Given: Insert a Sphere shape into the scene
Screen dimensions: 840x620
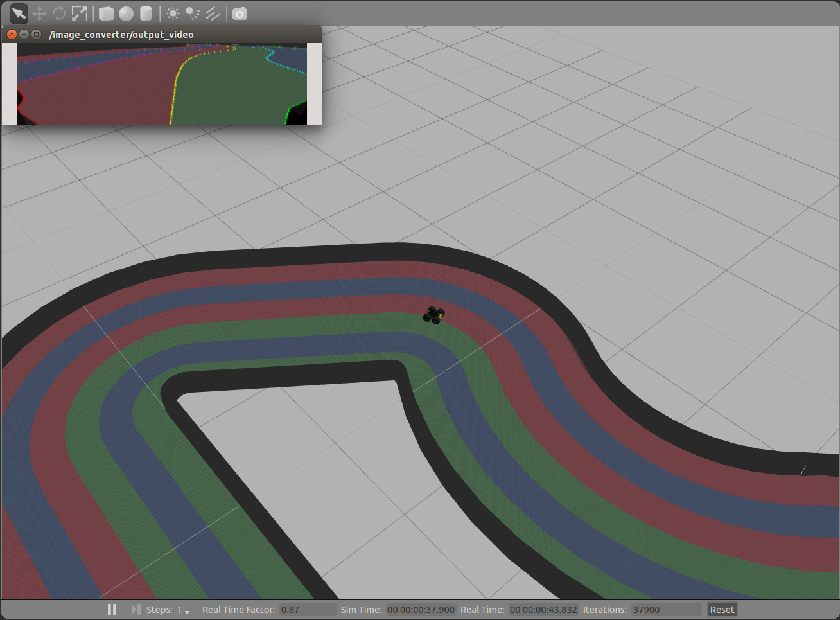Looking at the screenshot, I should (x=125, y=13).
